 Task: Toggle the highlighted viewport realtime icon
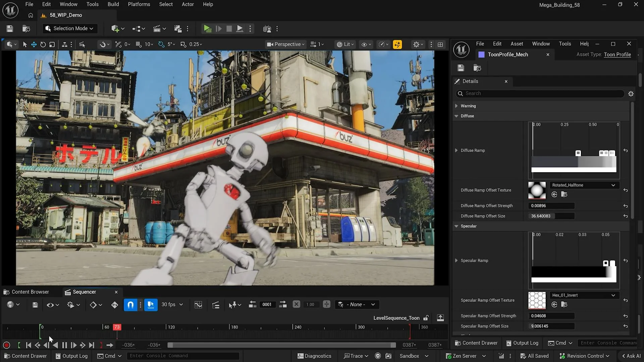[x=397, y=44]
